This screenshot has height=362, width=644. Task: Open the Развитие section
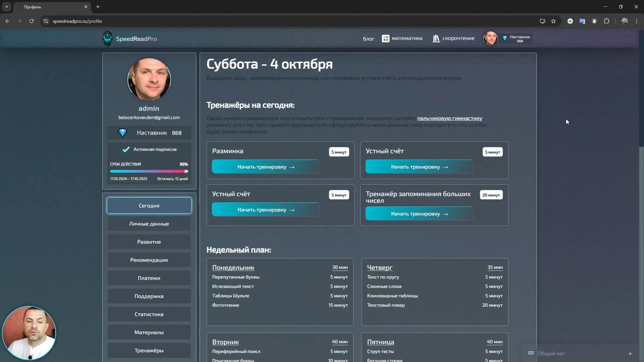[149, 242]
